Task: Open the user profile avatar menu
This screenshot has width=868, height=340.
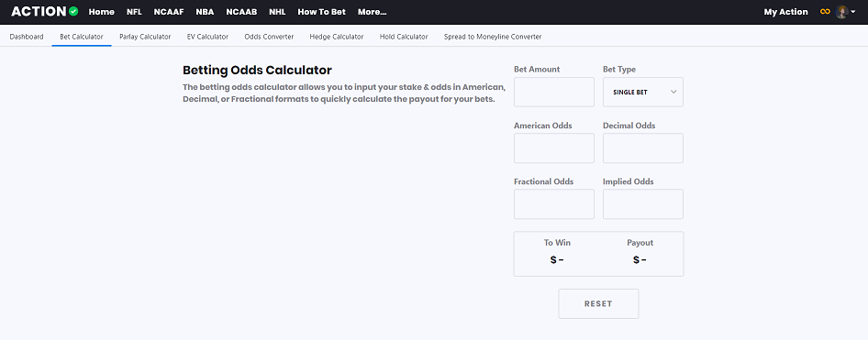Action: pyautogui.click(x=846, y=12)
